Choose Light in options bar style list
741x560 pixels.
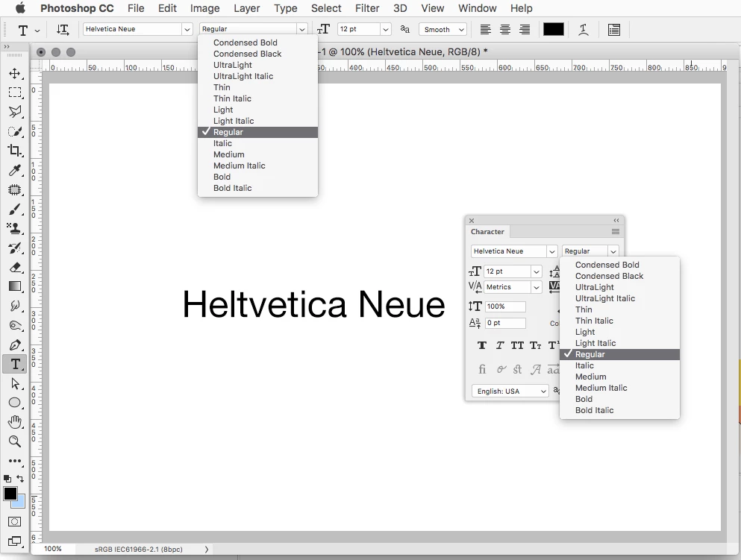[x=257, y=110]
